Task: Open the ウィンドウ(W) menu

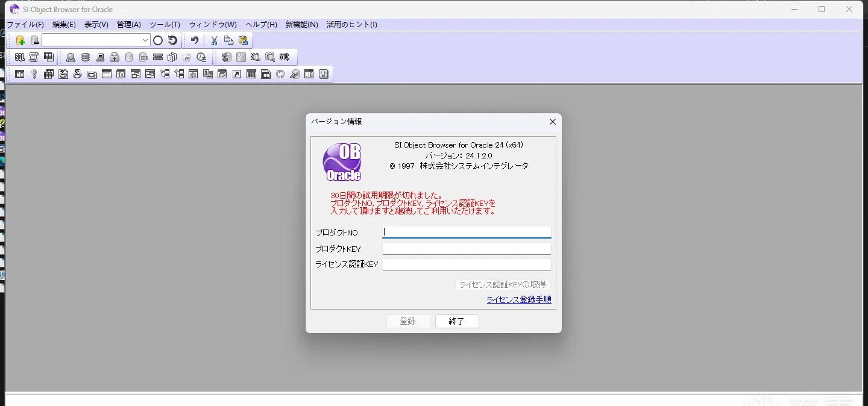Action: point(213,25)
